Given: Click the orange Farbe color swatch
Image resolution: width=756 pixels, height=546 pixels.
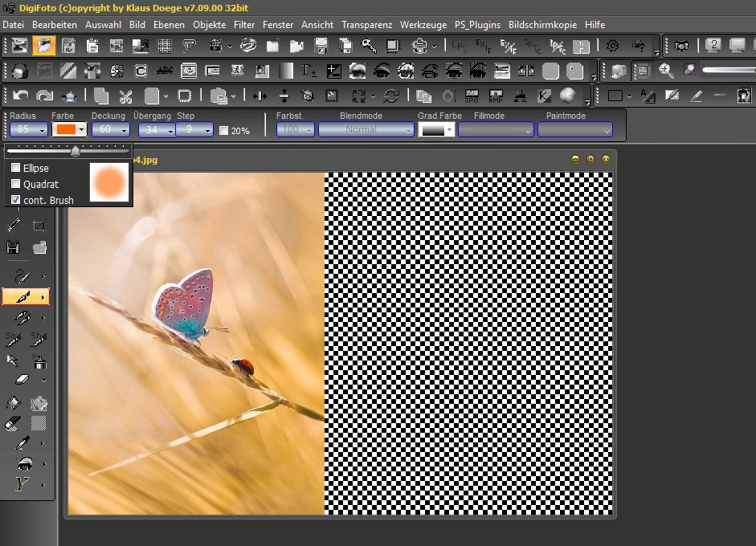Looking at the screenshot, I should 63,129.
